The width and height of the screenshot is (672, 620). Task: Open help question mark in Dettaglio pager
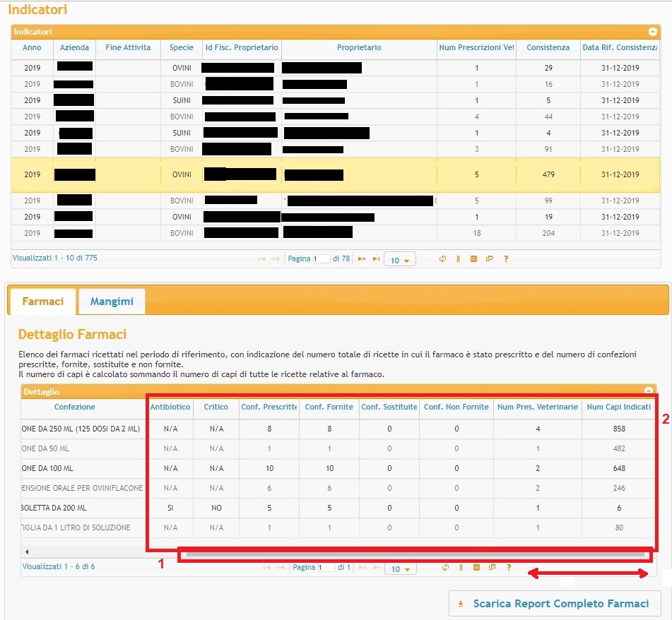point(509,567)
